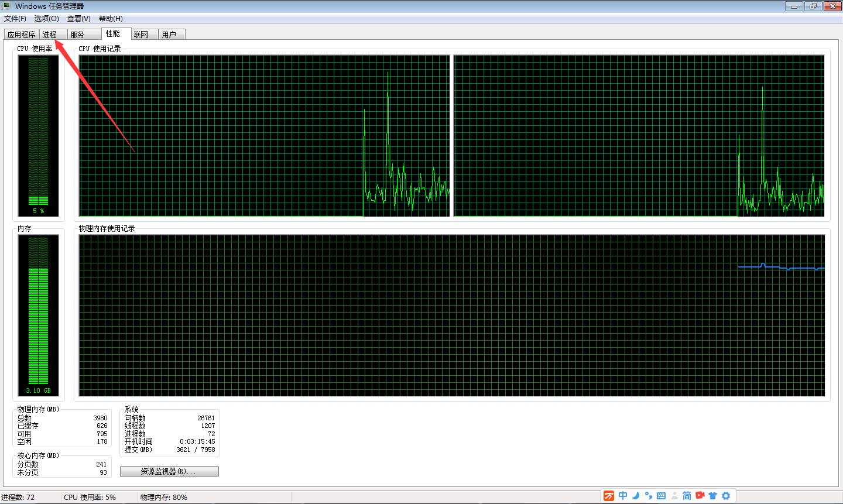Viewport: 843px width, 504px height.
Task: Click the 句柄数 value 26761
Action: coord(206,418)
